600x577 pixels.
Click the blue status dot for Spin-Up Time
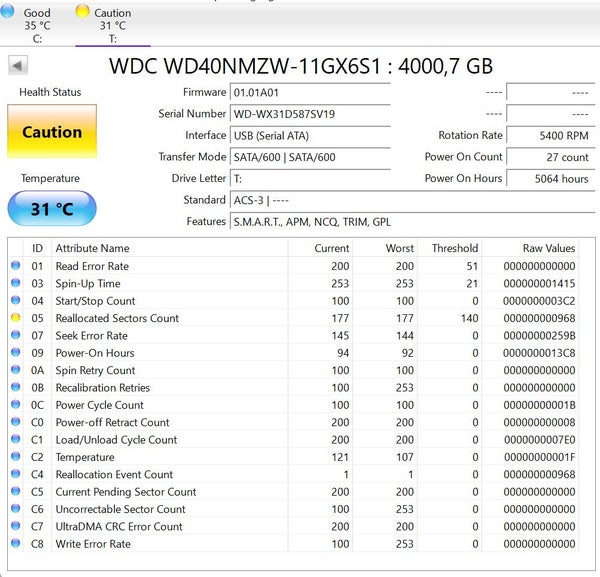16,282
